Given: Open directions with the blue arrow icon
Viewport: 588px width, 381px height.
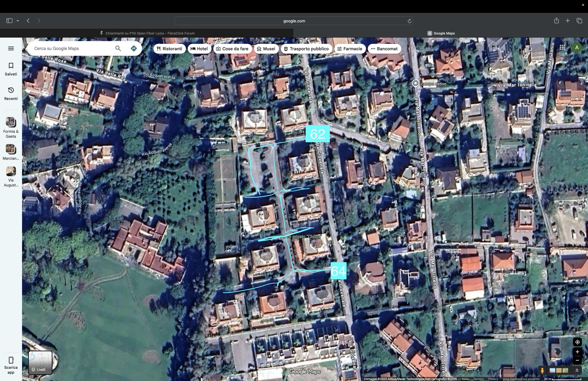Looking at the screenshot, I should [x=134, y=48].
